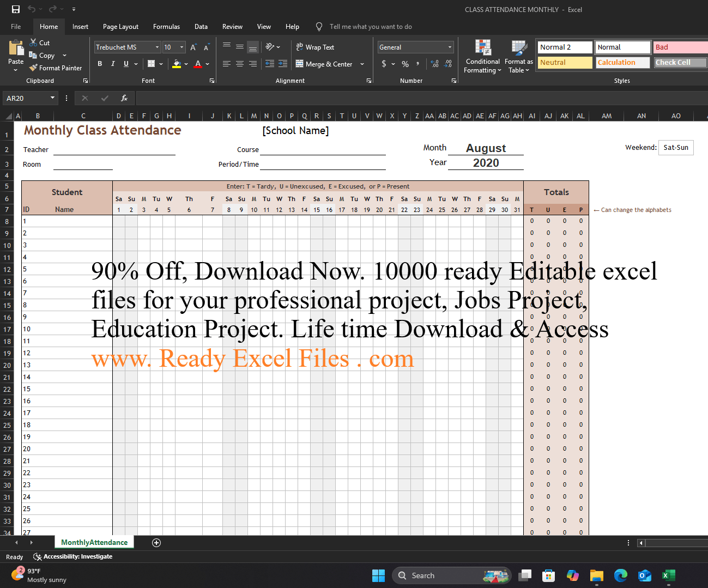Select the Format Painter brush
The image size is (708, 588).
tap(33, 68)
